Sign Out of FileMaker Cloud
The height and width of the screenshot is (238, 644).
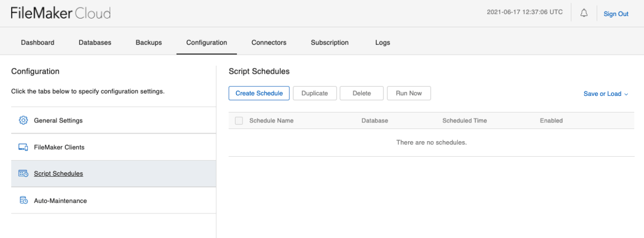pos(616,14)
